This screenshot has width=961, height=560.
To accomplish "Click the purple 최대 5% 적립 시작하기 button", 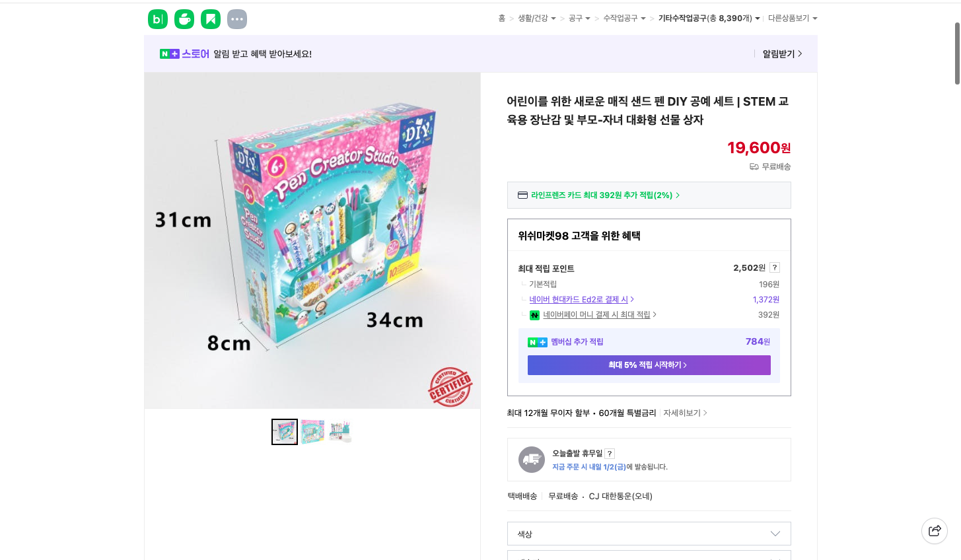I will coord(649,365).
